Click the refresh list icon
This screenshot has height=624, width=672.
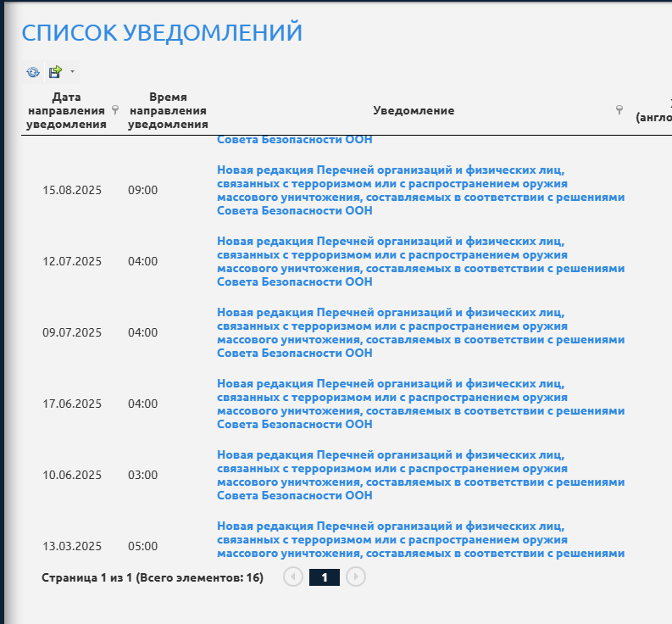pos(33,72)
